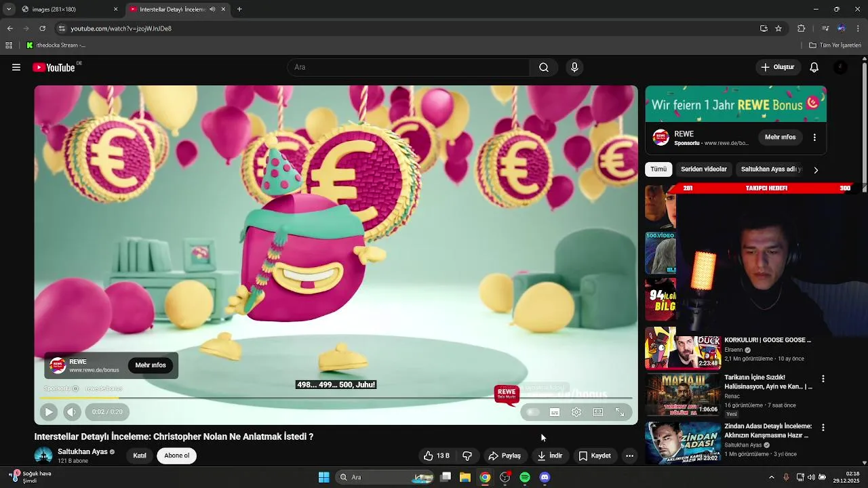This screenshot has width=868, height=488.
Task: Bookmark this page with star icon
Action: click(778, 28)
